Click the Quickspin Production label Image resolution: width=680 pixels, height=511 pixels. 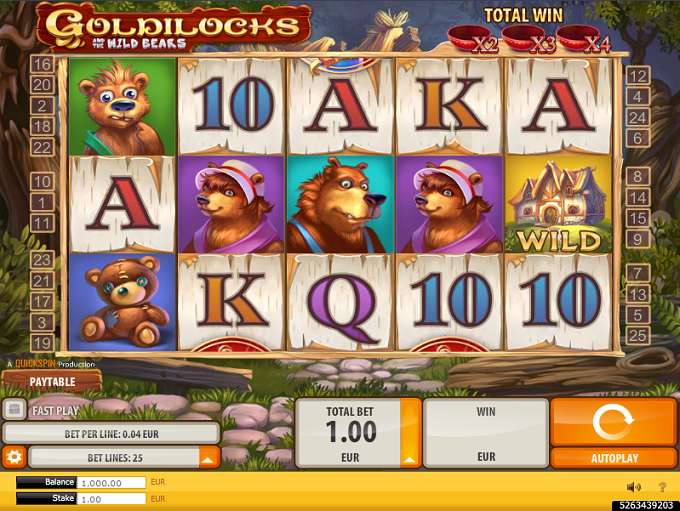(51, 364)
